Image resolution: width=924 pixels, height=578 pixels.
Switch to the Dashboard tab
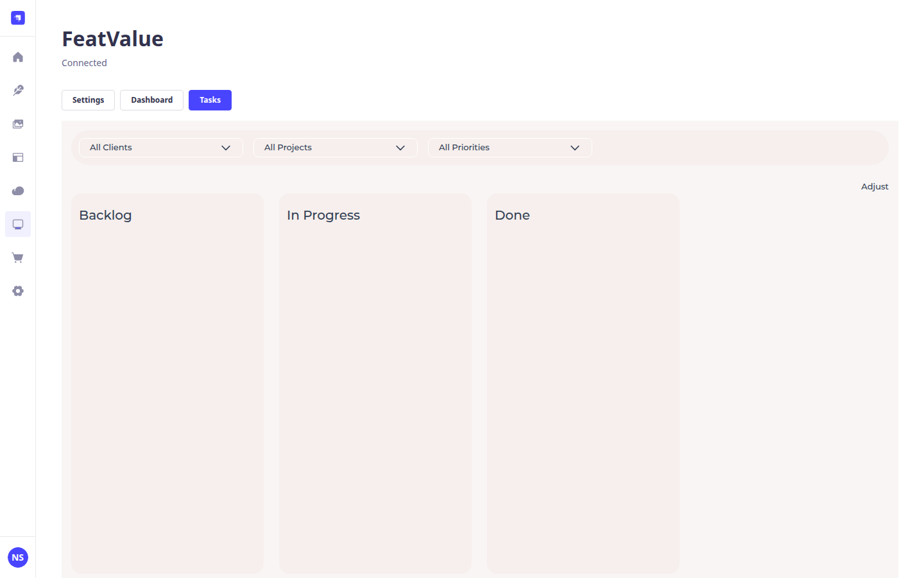click(151, 100)
